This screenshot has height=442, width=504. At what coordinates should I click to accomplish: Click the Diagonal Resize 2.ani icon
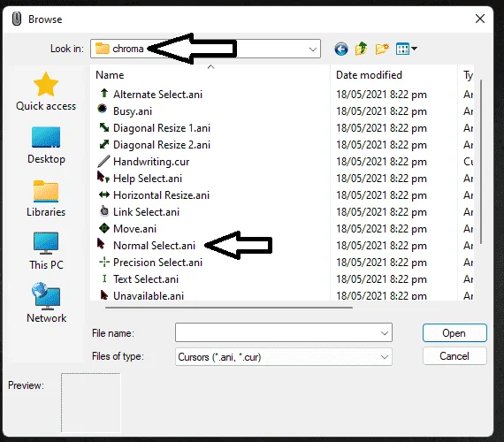(x=104, y=144)
